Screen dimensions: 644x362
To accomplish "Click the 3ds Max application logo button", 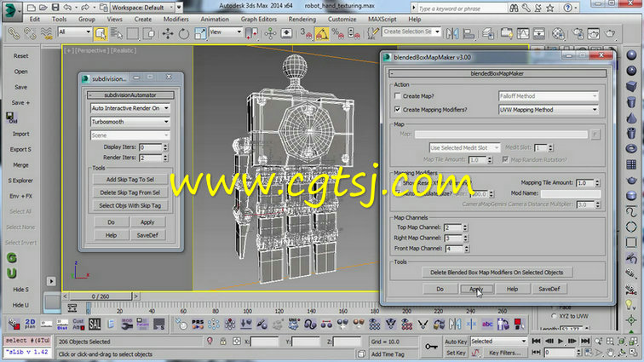I will point(11,10).
